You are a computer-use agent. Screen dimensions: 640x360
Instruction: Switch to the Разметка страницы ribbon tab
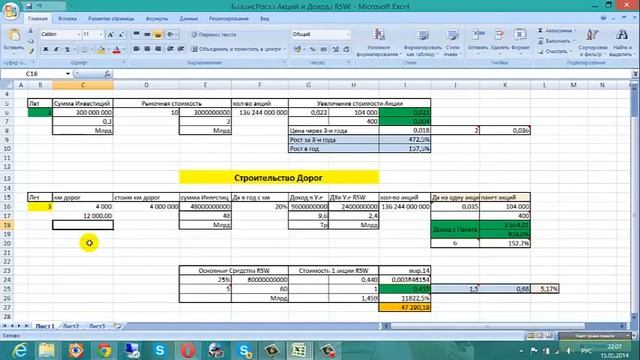pyautogui.click(x=111, y=19)
